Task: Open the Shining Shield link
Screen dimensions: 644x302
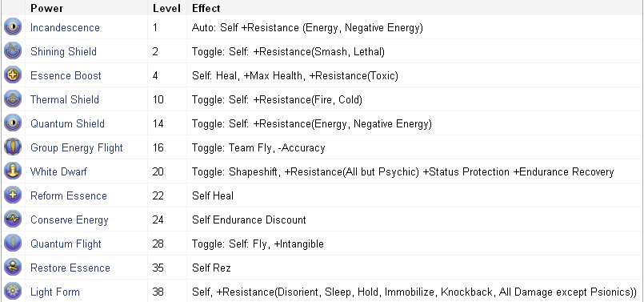Action: point(64,51)
